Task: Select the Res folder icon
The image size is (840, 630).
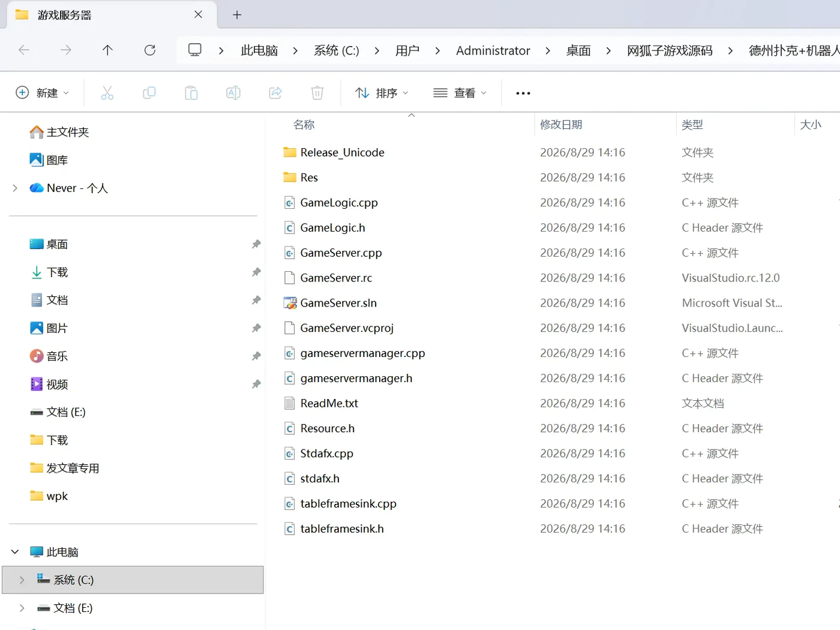Action: pos(290,178)
